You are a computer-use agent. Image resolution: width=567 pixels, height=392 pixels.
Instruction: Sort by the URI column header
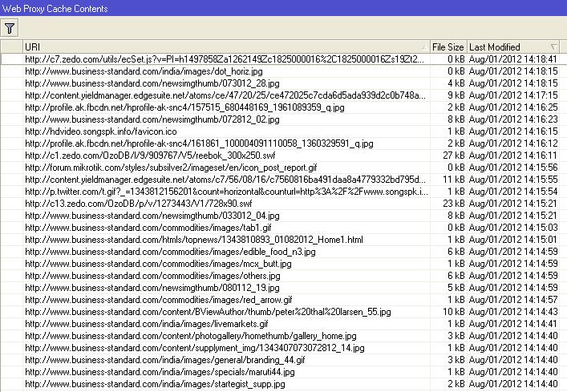pos(226,47)
